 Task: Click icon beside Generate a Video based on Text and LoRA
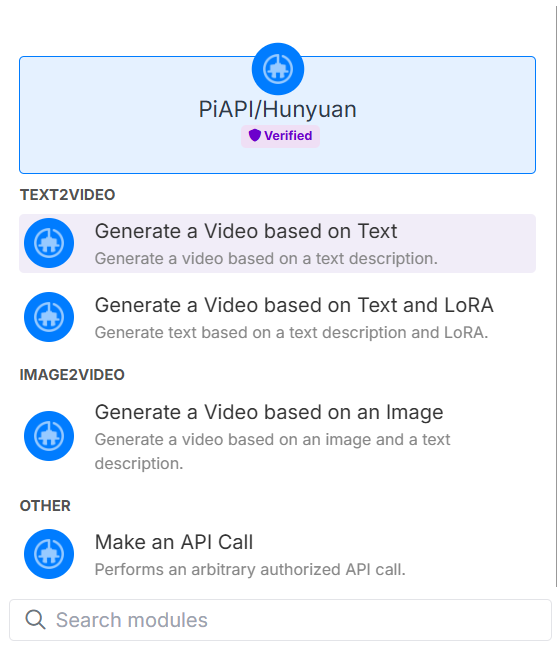click(x=49, y=317)
